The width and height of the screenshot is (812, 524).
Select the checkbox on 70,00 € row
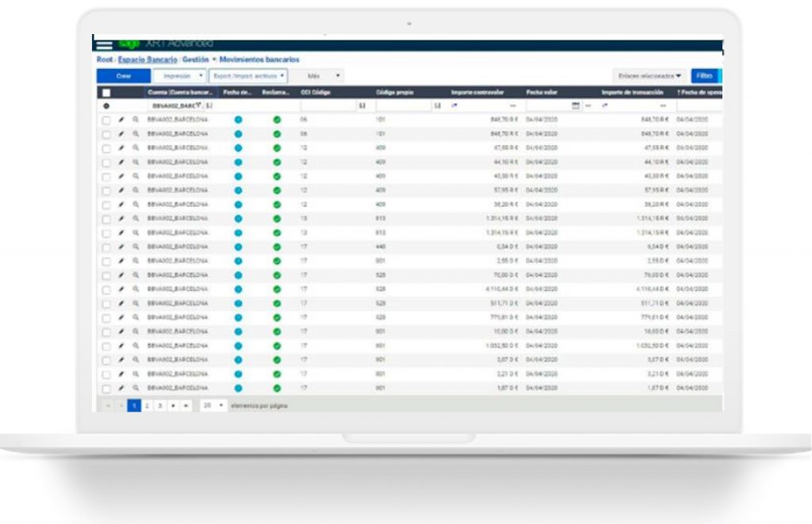[106, 276]
